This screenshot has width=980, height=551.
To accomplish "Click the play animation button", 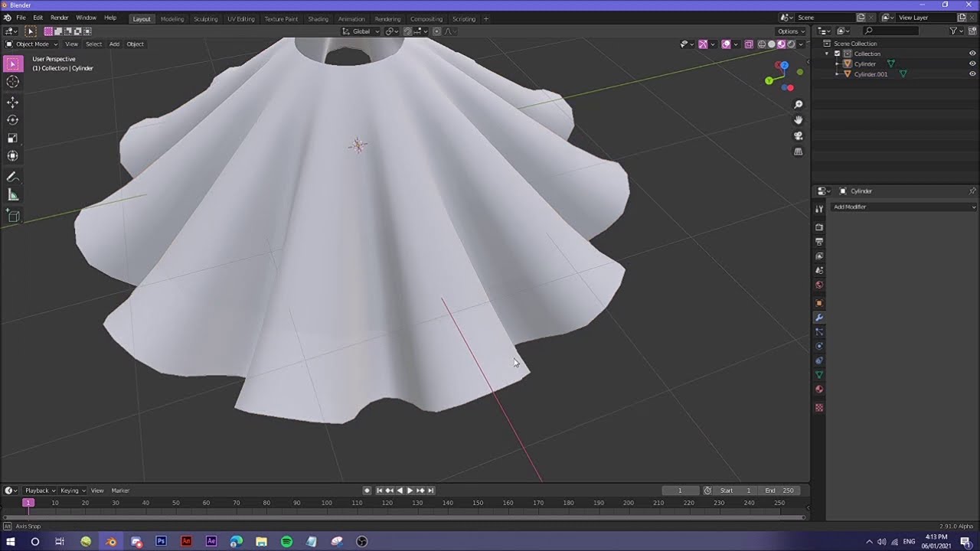I will 410,491.
